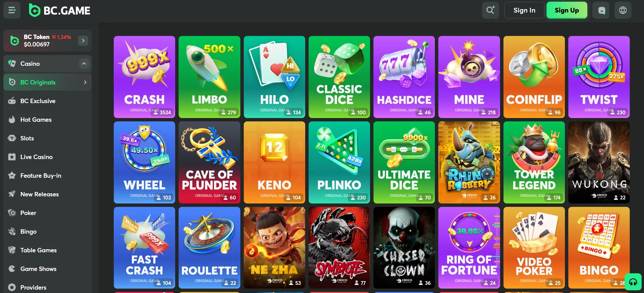The width and height of the screenshot is (644, 293).
Task: Expand the BC Token price arrow
Action: tap(83, 41)
